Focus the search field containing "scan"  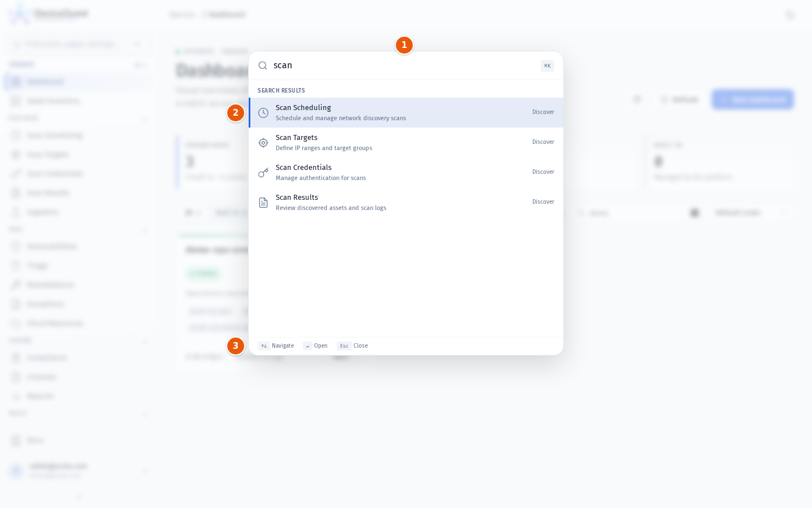pos(403,65)
